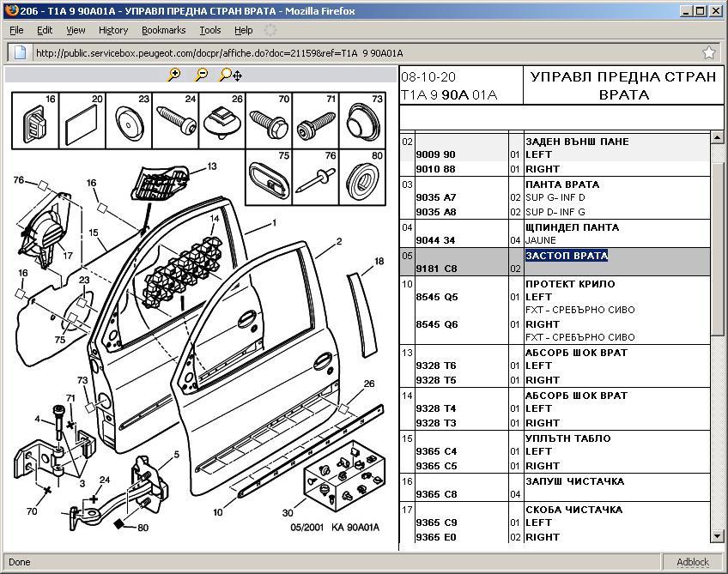Open the View menu
The height and width of the screenshot is (574, 728).
coord(76,30)
